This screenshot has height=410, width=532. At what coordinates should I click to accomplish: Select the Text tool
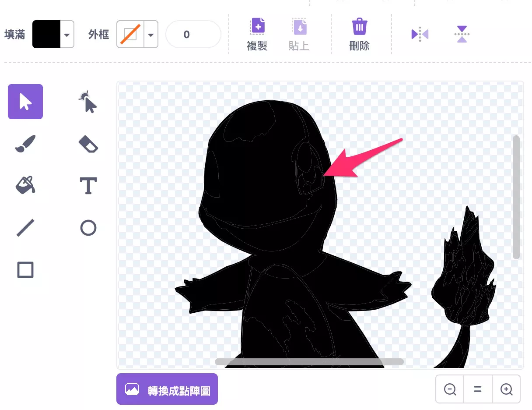click(x=88, y=186)
